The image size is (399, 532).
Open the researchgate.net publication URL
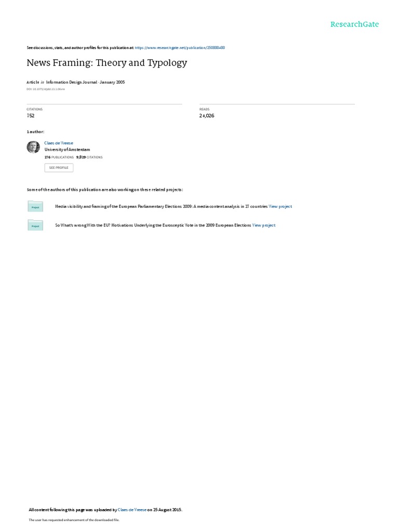pyautogui.click(x=180, y=48)
